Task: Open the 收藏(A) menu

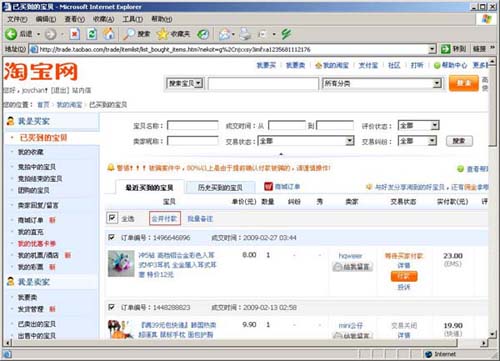Action: pos(104,19)
